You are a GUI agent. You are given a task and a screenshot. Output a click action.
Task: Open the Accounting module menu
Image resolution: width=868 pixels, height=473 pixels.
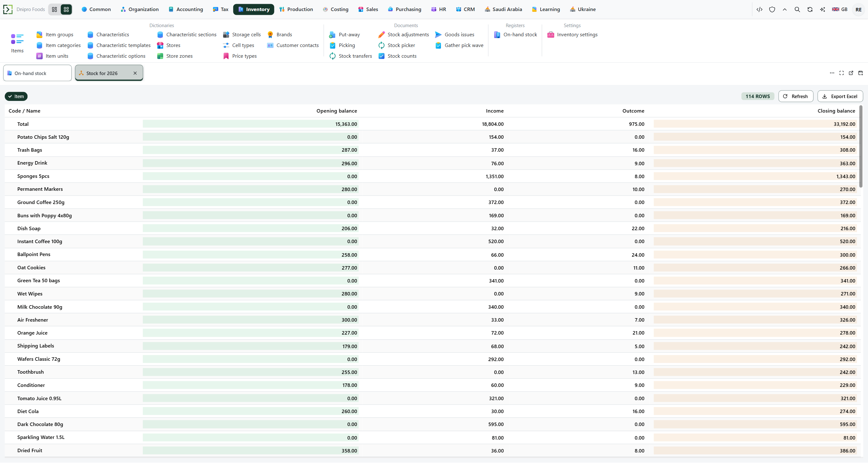185,9
